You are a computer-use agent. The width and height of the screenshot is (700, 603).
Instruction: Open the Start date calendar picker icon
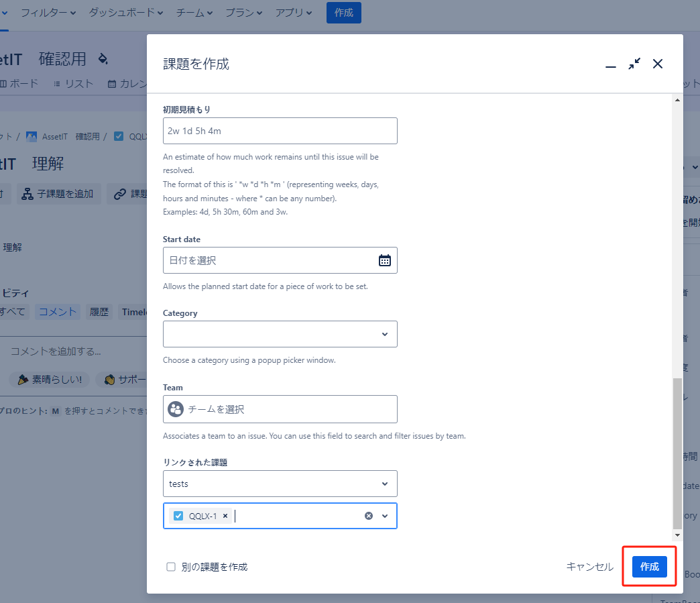pos(384,260)
